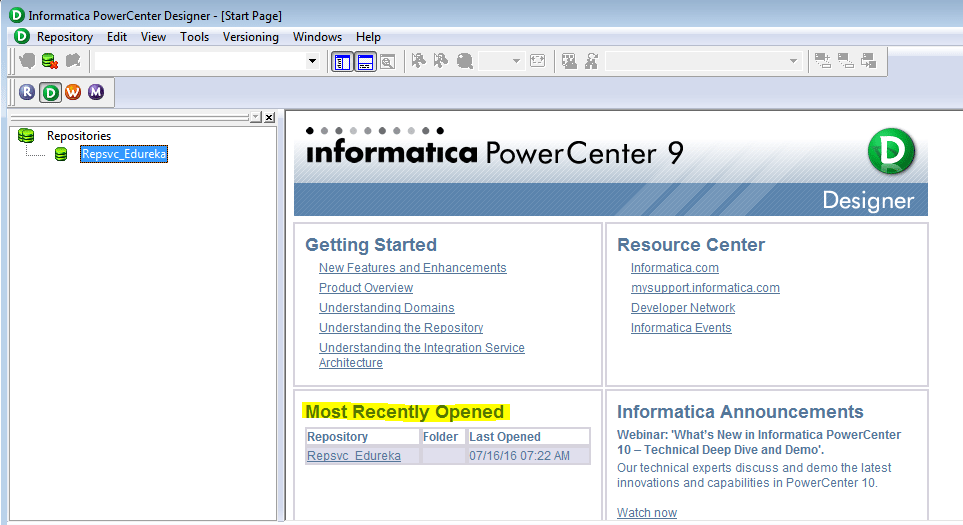Image resolution: width=963 pixels, height=525 pixels.
Task: Select the green D Designer icon
Action: (x=50, y=93)
